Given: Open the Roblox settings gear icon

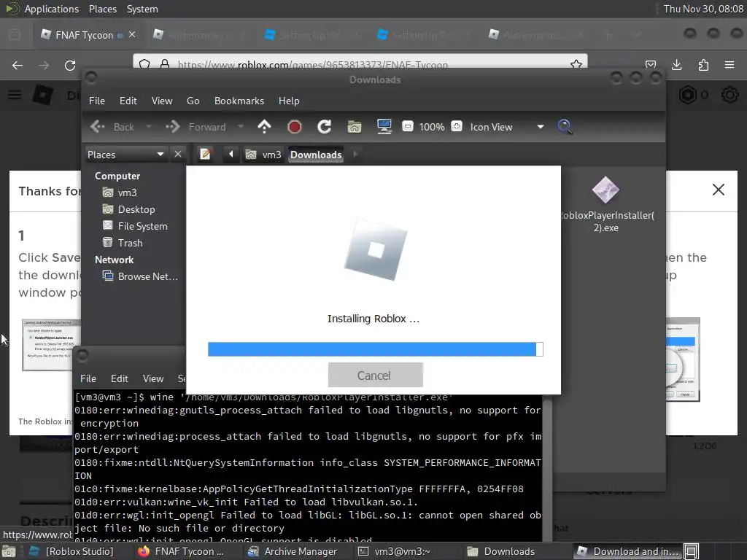Looking at the screenshot, I should click(x=729, y=95).
